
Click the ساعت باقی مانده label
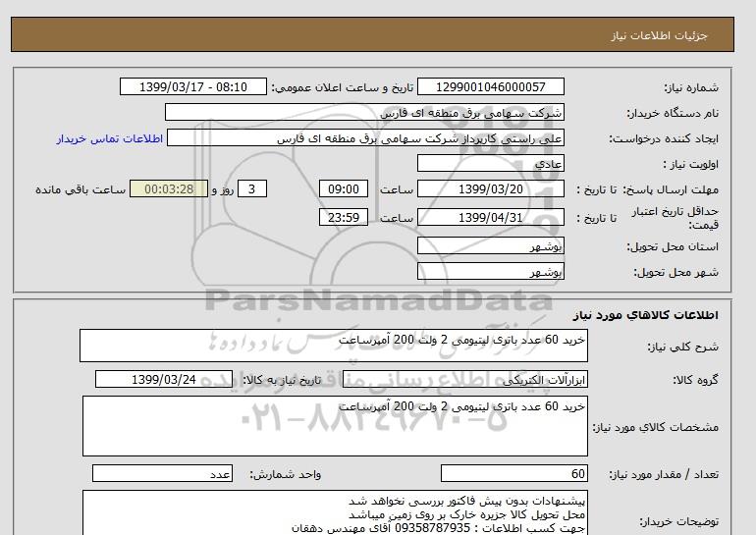click(x=81, y=189)
